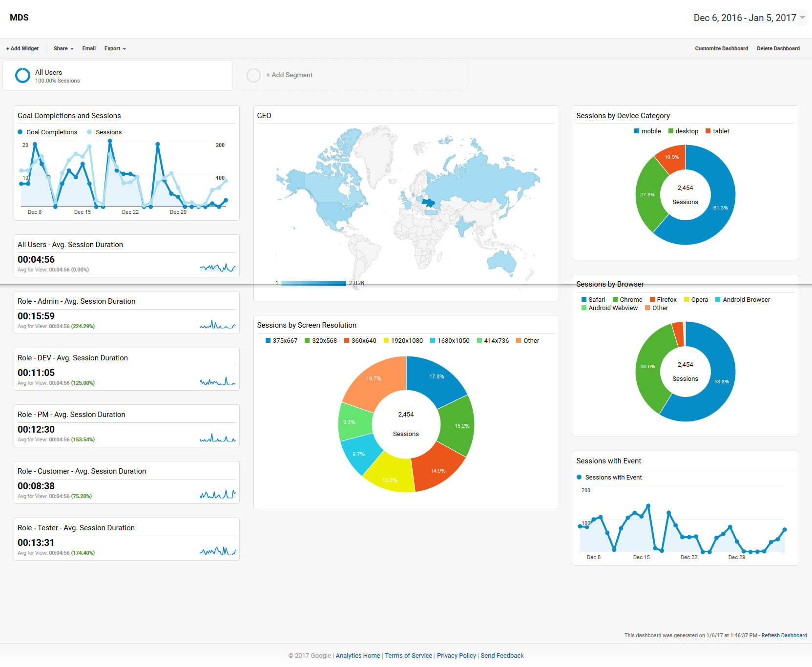Screen dimensions: 812x667
Task: Click the 375x667 legend swatch
Action: [268, 340]
